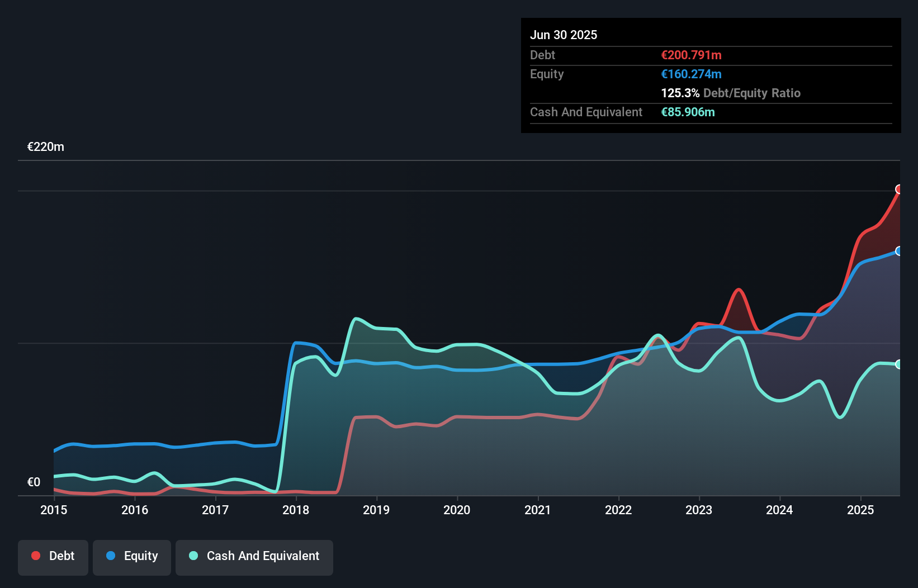This screenshot has height=588, width=918.
Task: Toggle the Debt series visibility in legend
Action: coord(53,556)
